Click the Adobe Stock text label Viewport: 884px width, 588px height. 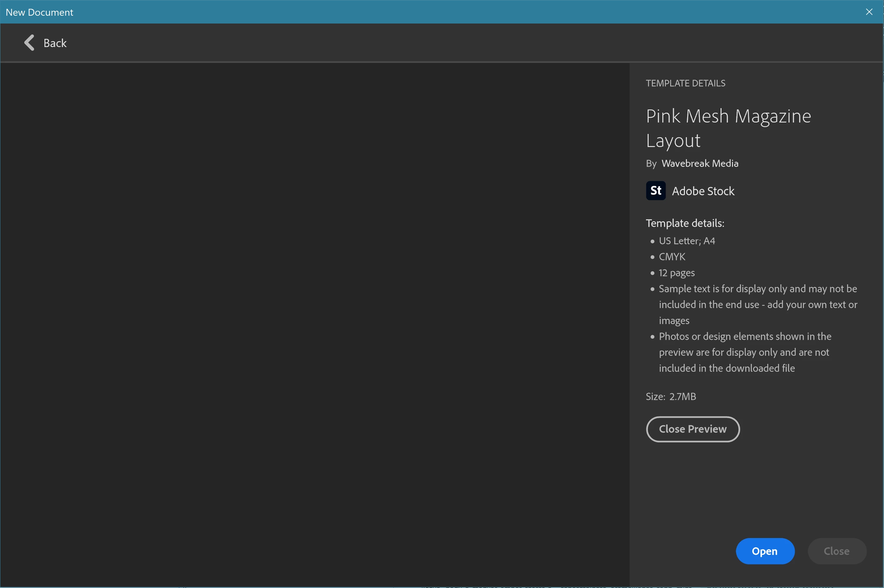point(703,191)
